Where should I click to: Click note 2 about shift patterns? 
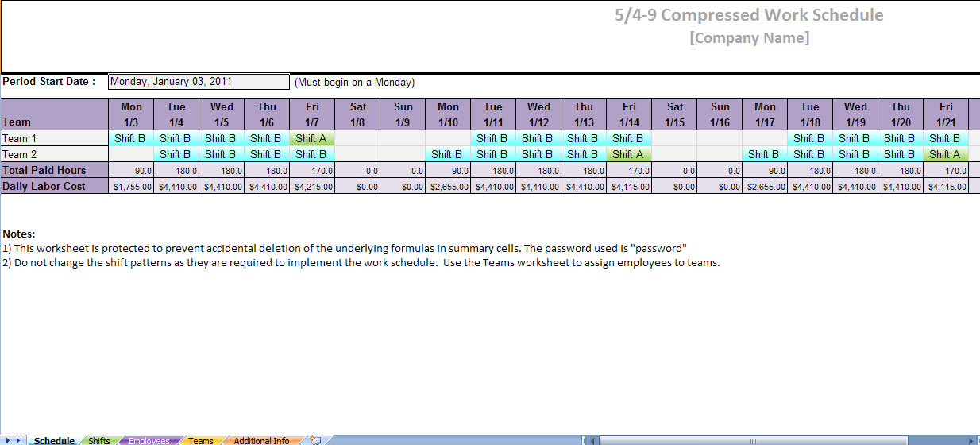coord(361,263)
